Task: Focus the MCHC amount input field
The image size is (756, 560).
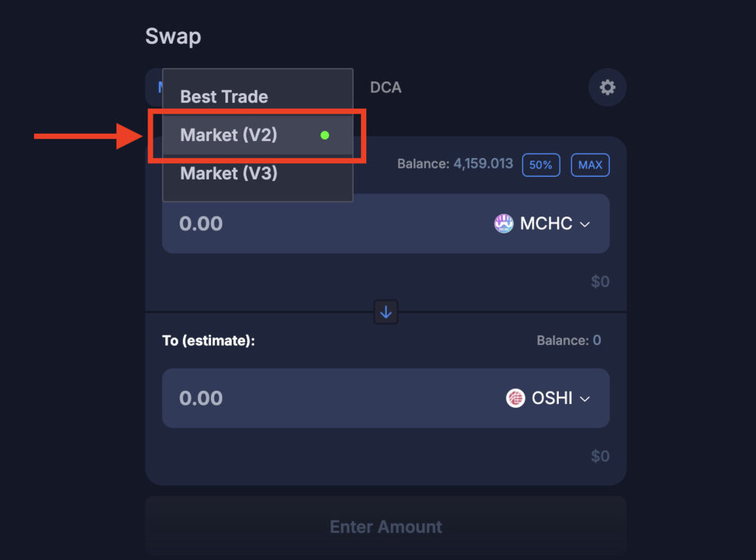Action: pos(310,224)
